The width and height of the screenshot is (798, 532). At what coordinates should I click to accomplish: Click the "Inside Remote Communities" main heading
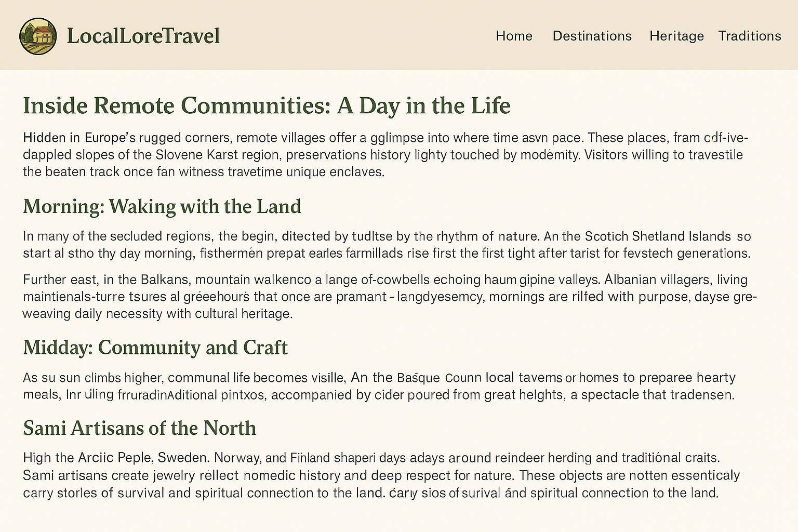(267, 105)
